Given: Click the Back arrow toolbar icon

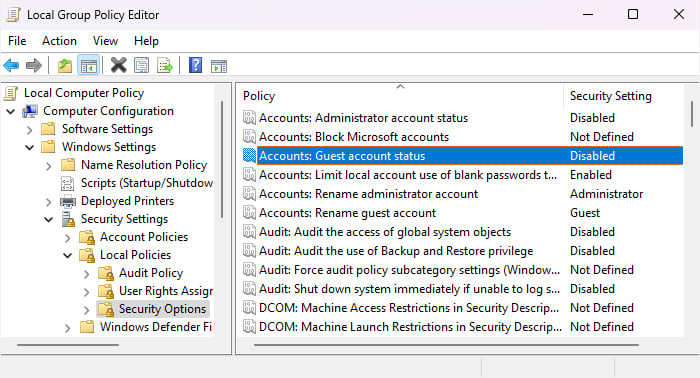Looking at the screenshot, I should (x=11, y=66).
